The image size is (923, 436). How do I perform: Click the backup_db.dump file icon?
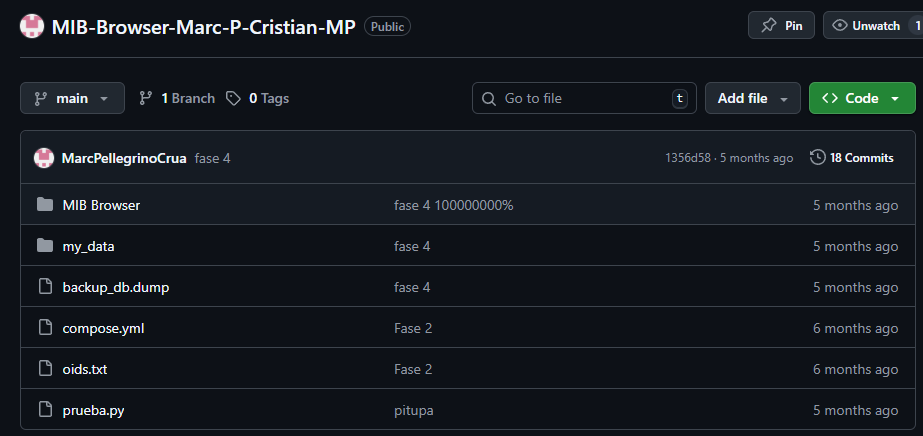[44, 287]
